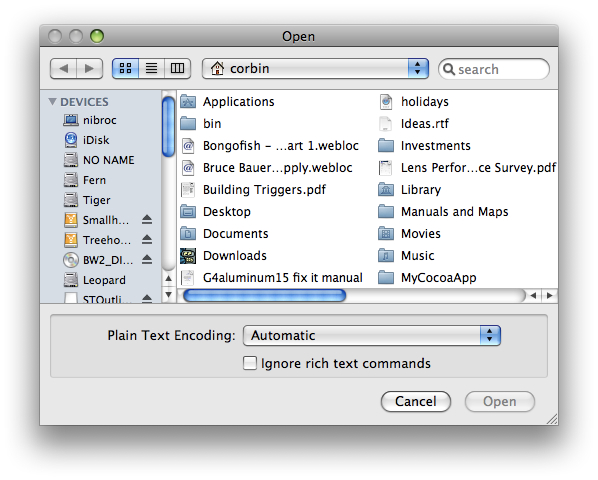598x480 pixels.
Task: Eject the Smallh... volume
Action: 147,220
